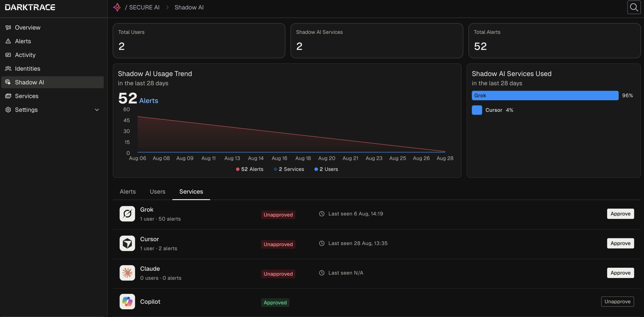Viewport: 644px width, 317px height.
Task: Click the Identities people icon
Action: pyautogui.click(x=8, y=69)
